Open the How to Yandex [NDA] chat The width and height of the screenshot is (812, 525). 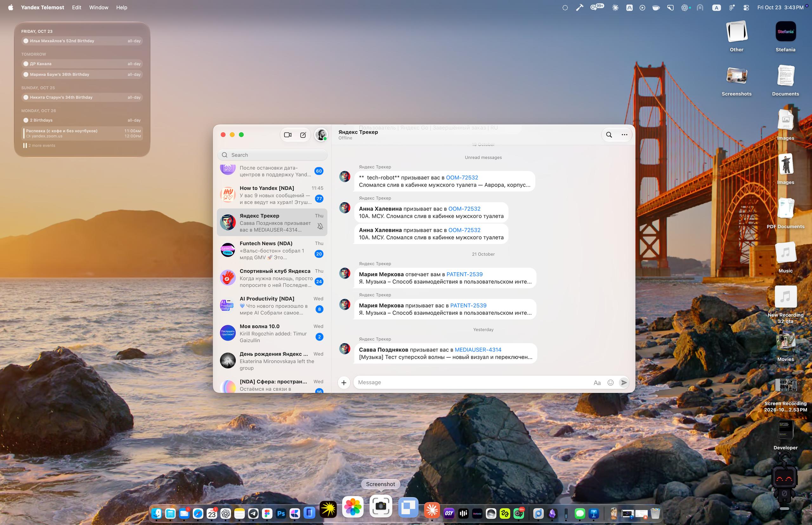[272, 195]
